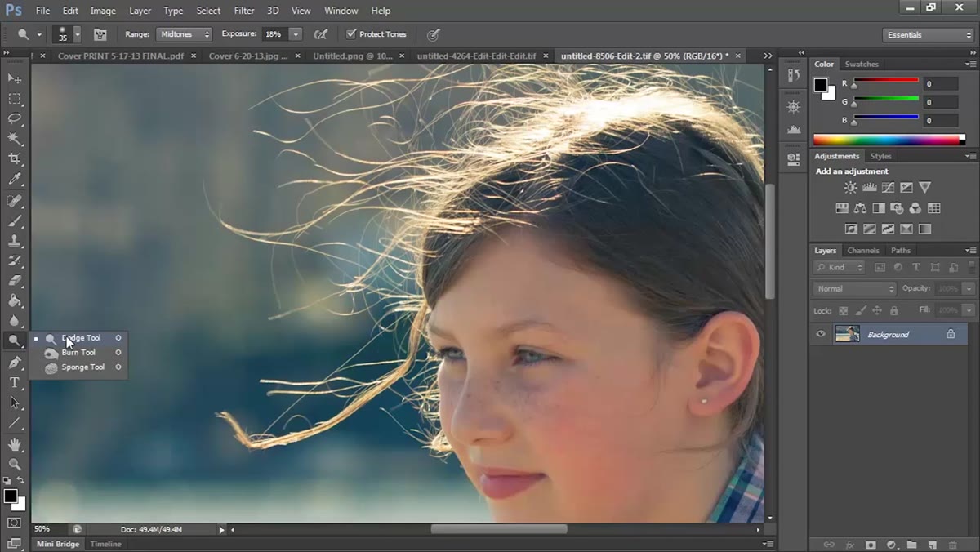
Task: Open the brush preset picker arrow
Action: point(78,34)
